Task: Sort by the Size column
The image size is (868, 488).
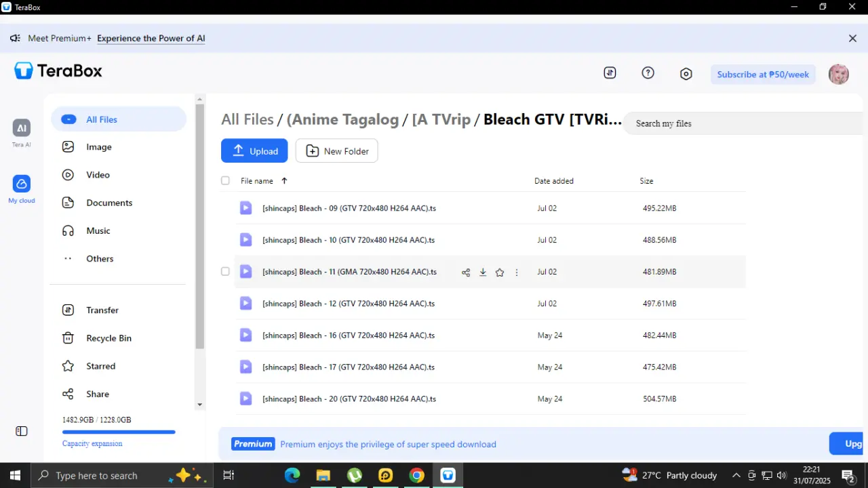Action: (x=646, y=181)
